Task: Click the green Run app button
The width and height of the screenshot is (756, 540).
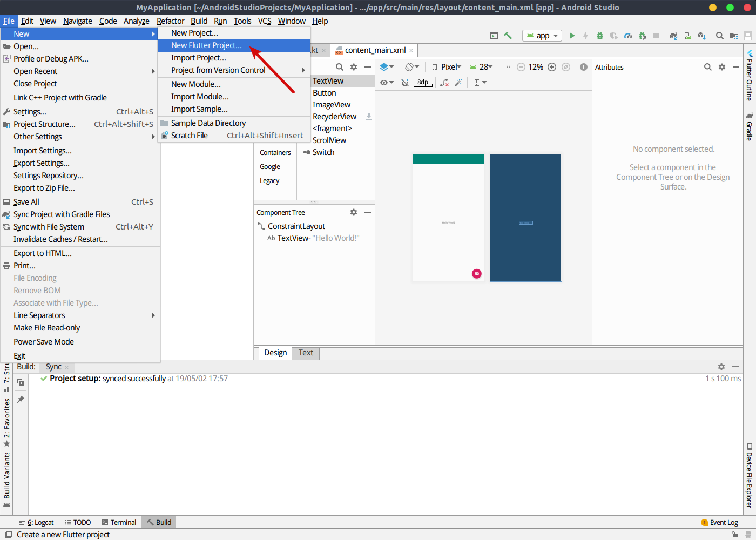Action: tap(572, 36)
